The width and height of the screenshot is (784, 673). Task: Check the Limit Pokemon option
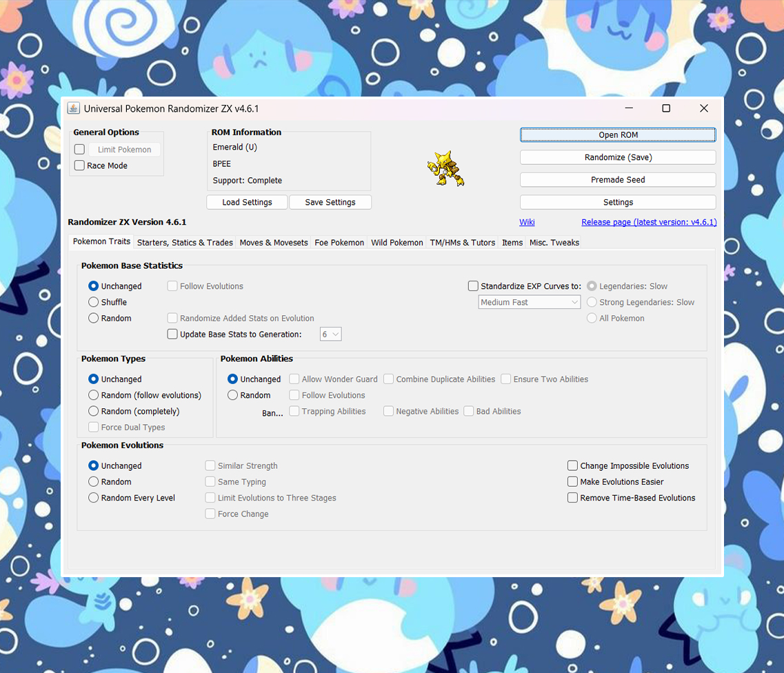[79, 149]
